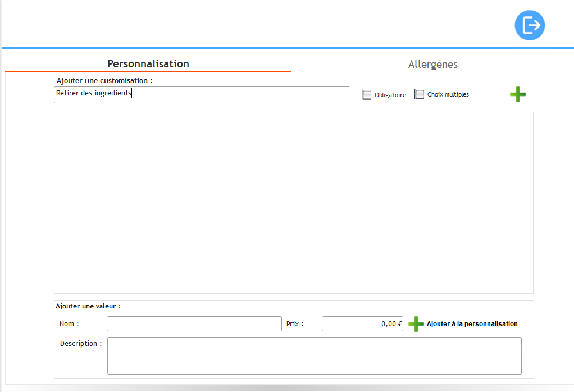
Task: Focus the Description text area
Action: click(314, 355)
